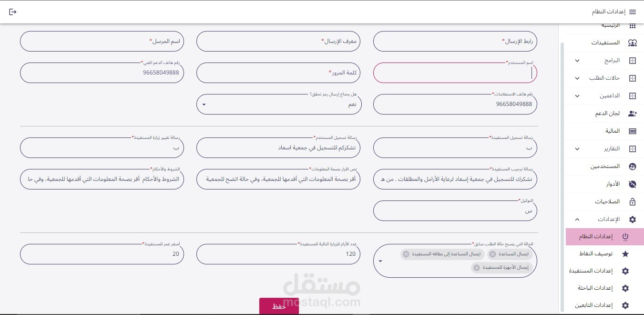Screen dimensions: 644x315
Task: Remove the 'إيصال المساعدة' chip
Action: pos(492,254)
